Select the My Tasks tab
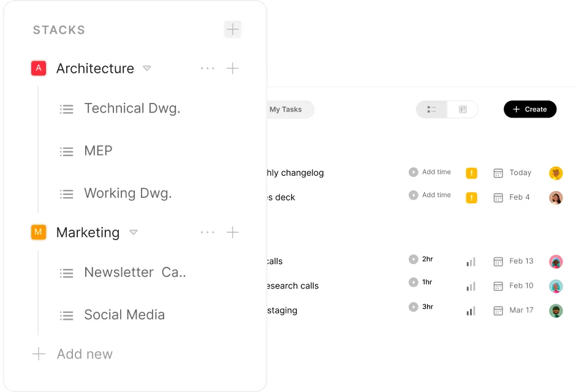This screenshot has height=392, width=576. (x=286, y=110)
